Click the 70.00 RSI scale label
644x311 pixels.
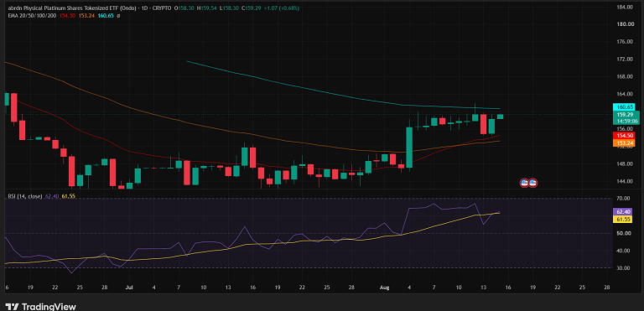(x=624, y=199)
